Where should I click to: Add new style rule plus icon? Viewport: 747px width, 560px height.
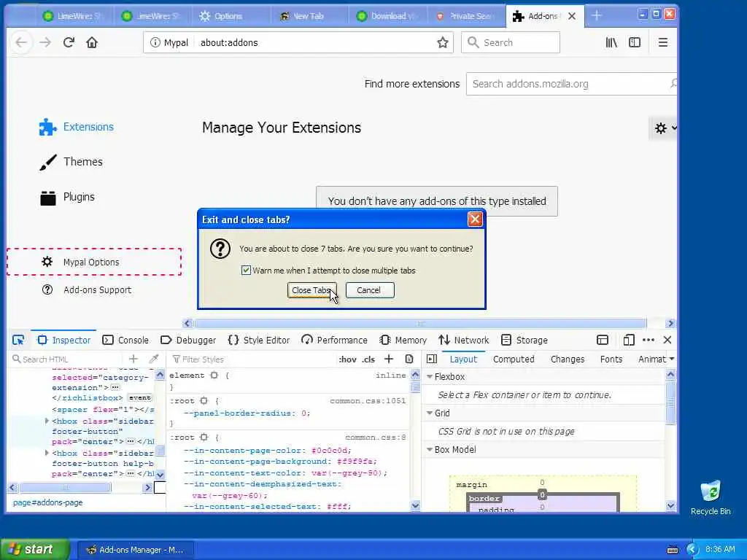pyautogui.click(x=389, y=359)
